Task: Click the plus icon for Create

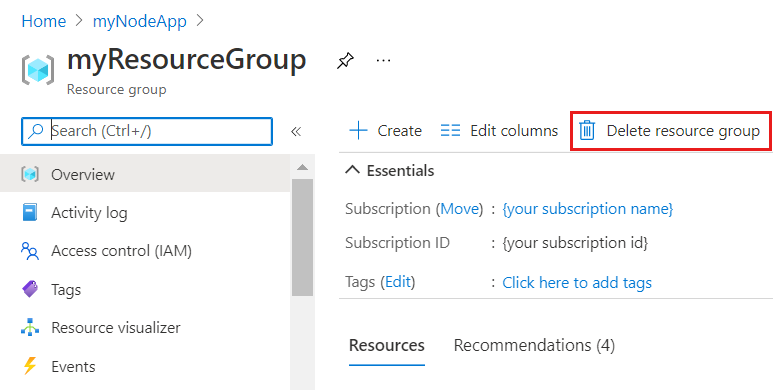Action: [358, 131]
